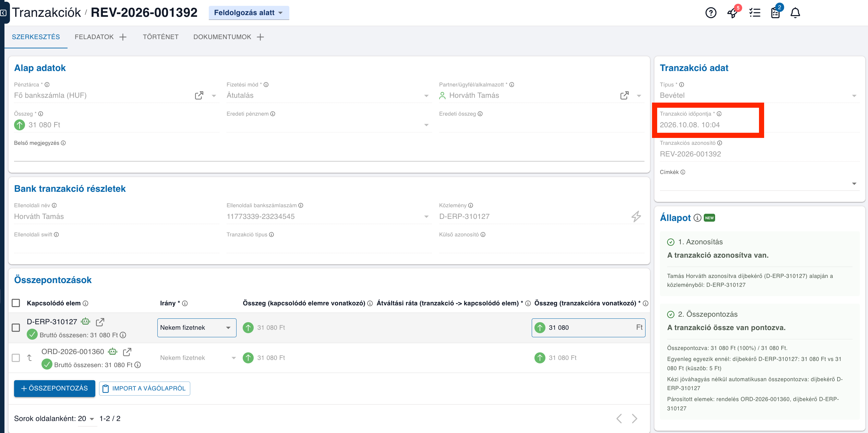Open Fő bankszámla wallet in new window
The image size is (868, 433).
(x=199, y=95)
